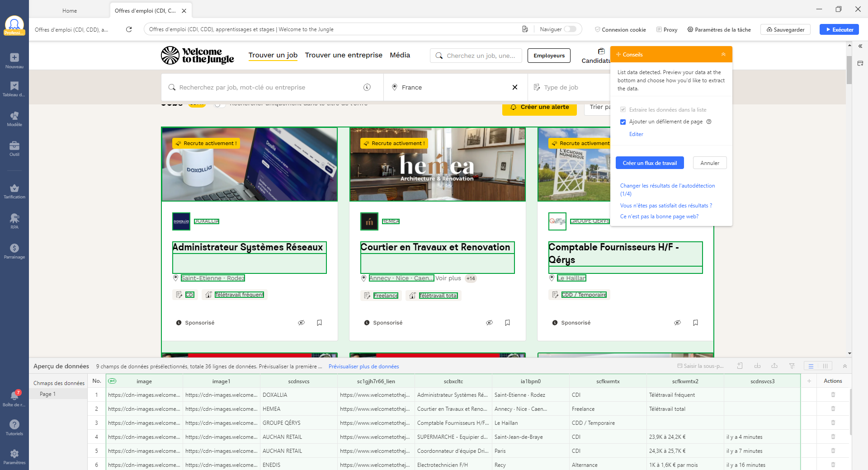Hide the HEMEA job with eye icon
Screen dimensions: 868x470
click(489, 323)
